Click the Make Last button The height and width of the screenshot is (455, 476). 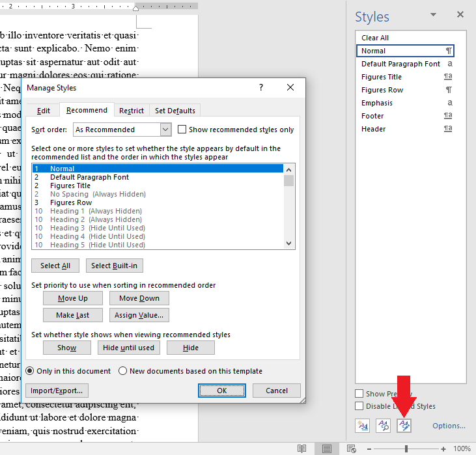pos(73,315)
